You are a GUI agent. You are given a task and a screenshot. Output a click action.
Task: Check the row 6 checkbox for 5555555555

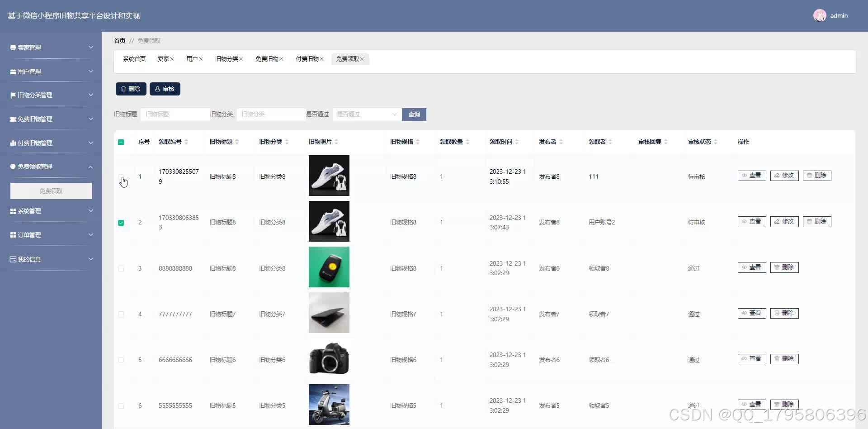pyautogui.click(x=121, y=405)
